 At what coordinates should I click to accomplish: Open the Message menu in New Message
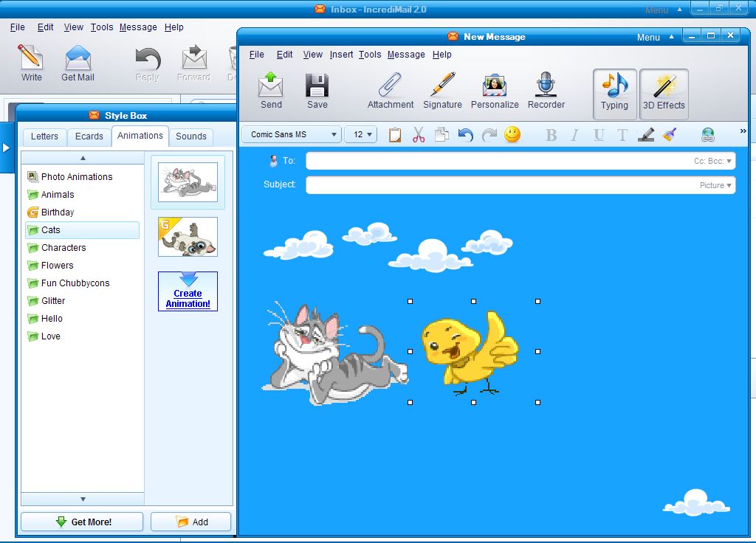(x=406, y=55)
